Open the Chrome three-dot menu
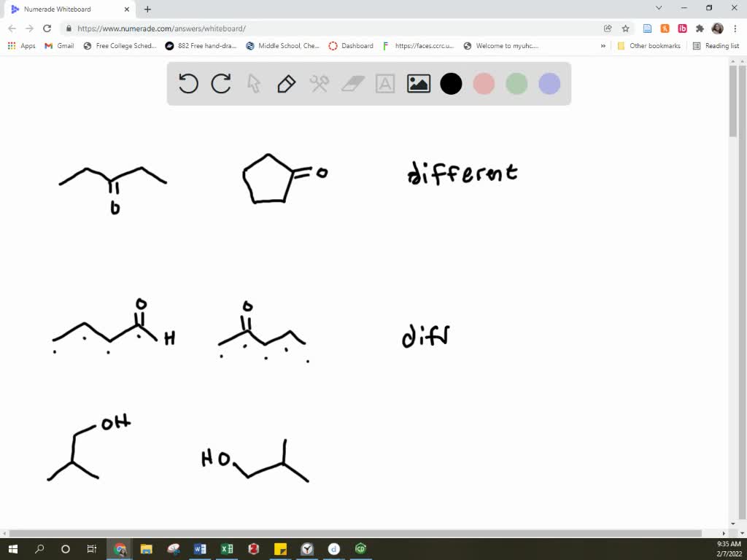747x560 pixels. [x=735, y=28]
